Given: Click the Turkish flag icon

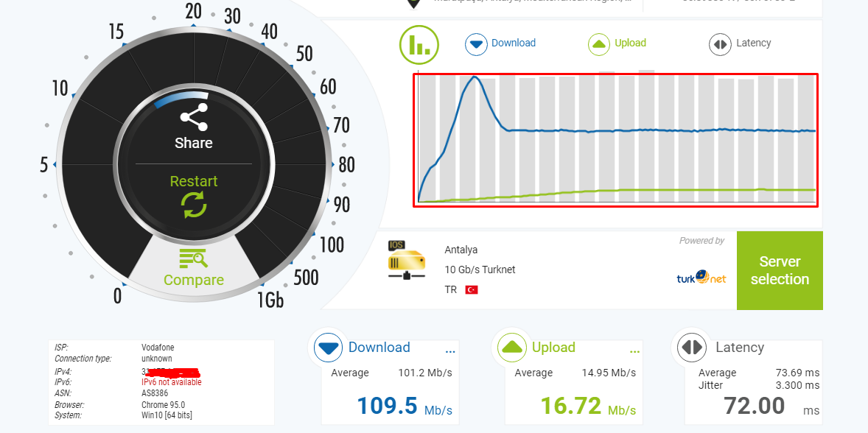Looking at the screenshot, I should (x=472, y=290).
